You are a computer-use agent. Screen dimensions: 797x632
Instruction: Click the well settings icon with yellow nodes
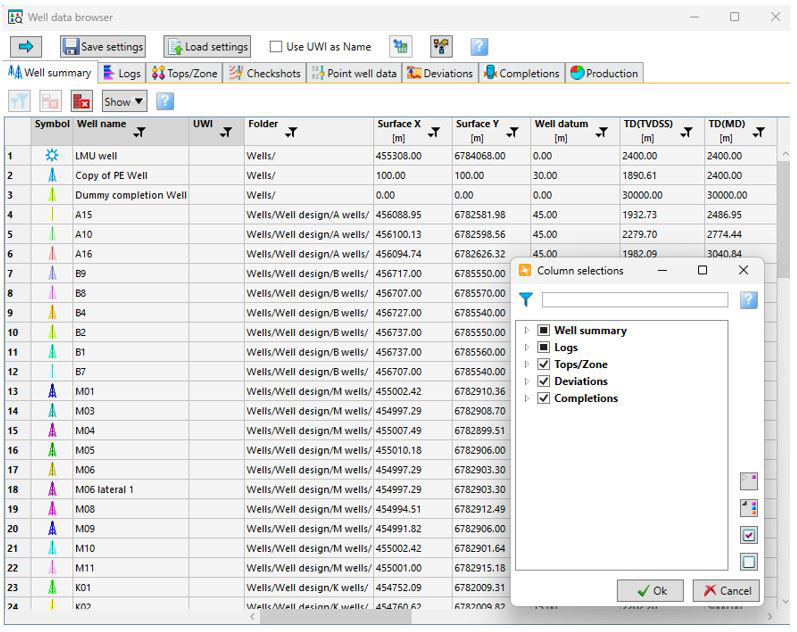[x=441, y=47]
